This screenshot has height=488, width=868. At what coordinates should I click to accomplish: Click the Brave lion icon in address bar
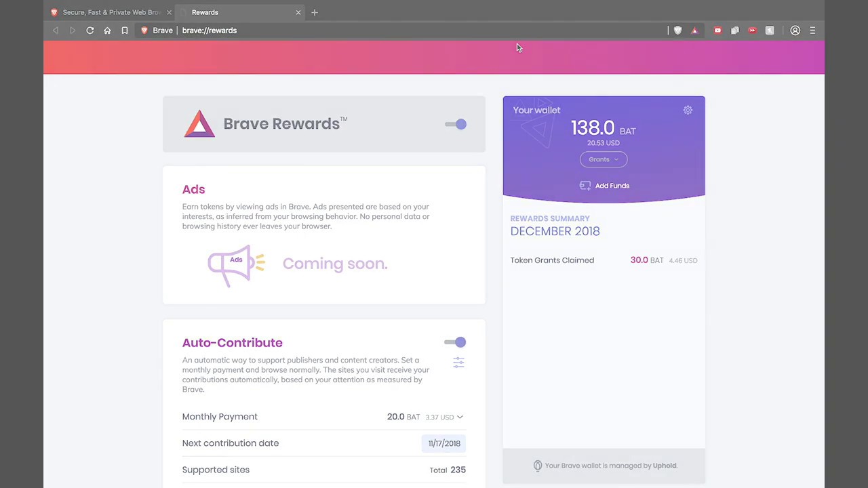pos(144,30)
